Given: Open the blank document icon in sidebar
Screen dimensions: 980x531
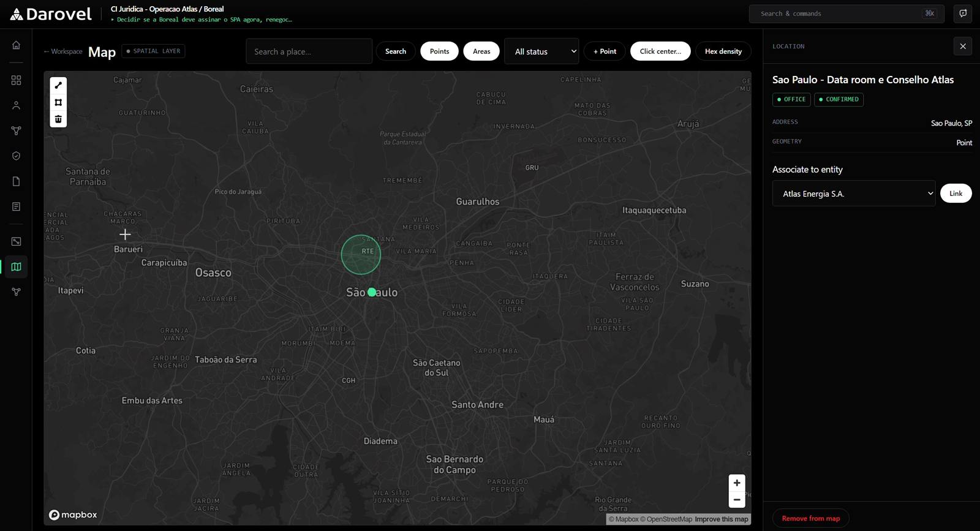Looking at the screenshot, I should 16,181.
